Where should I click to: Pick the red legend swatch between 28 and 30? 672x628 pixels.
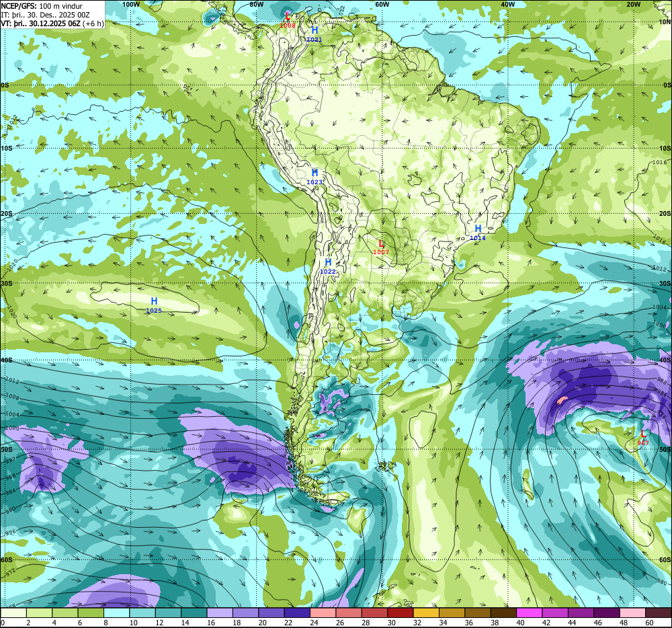pos(374,613)
